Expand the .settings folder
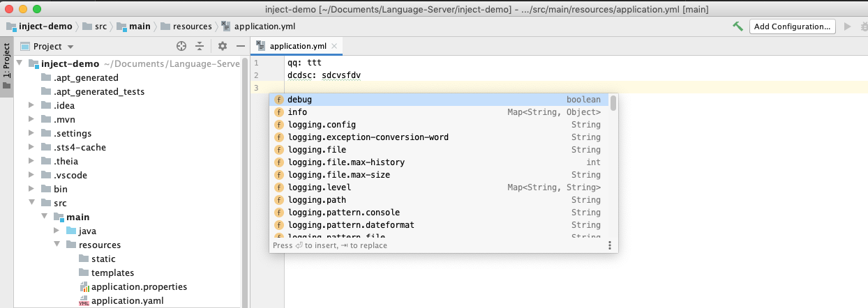Screen dimensions: 868x308 31,133
